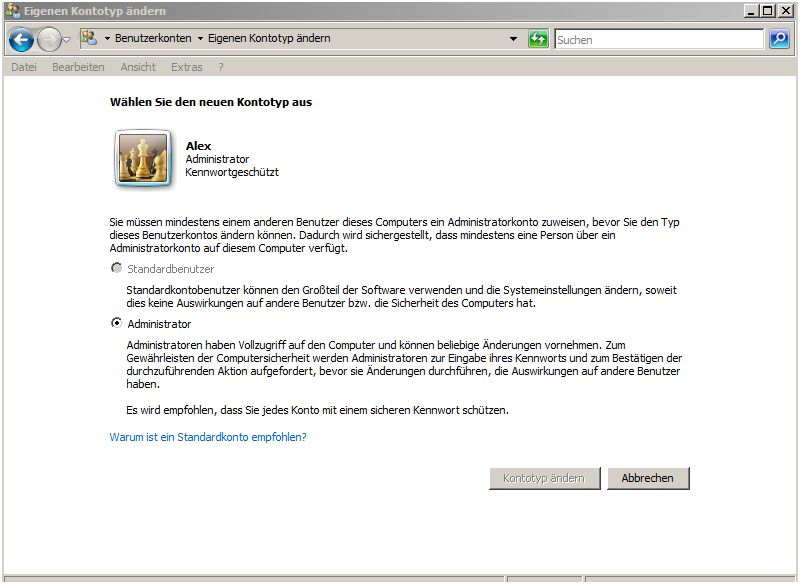Image resolution: width=800 pixels, height=584 pixels.
Task: Click the window icon in title bar
Action: tap(12, 11)
